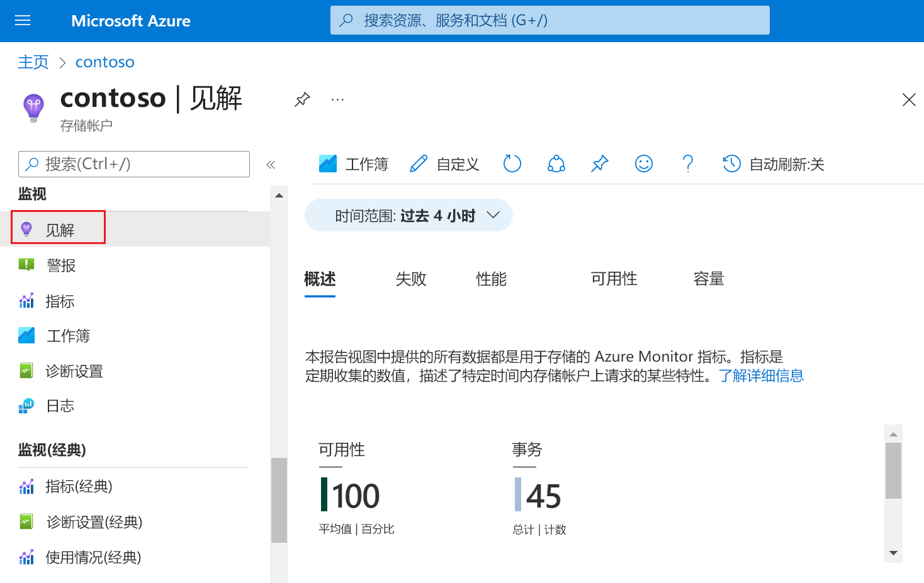Click the 诊断设置(经典) green icon
This screenshot has height=583, width=924.
[x=26, y=521]
